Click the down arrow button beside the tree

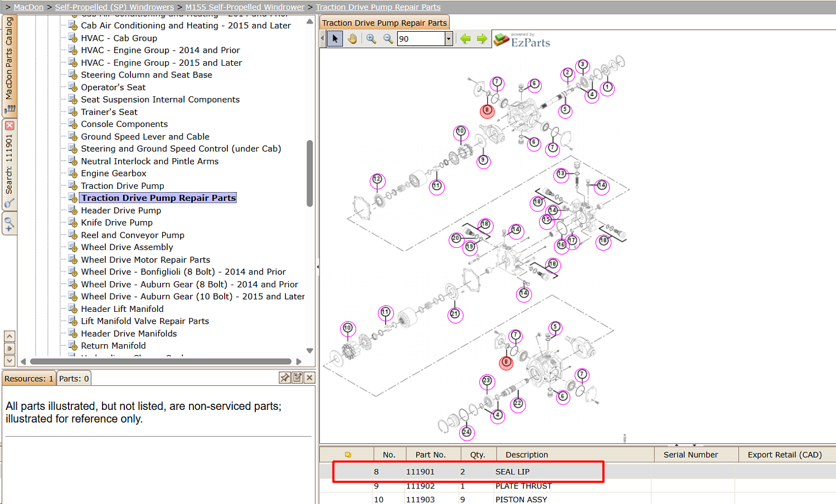tap(9, 361)
